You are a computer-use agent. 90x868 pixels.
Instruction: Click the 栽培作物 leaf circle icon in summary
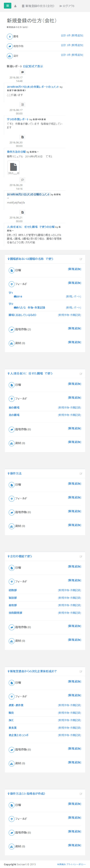coord(10,46)
